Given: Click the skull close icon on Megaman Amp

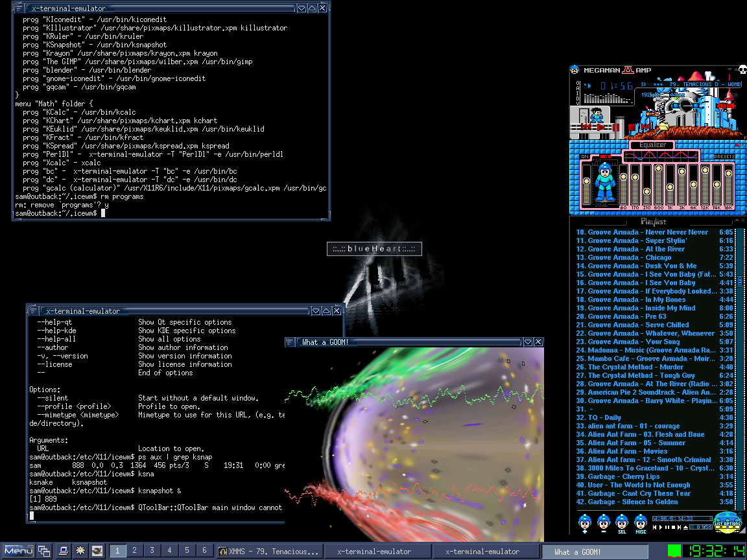Looking at the screenshot, I should [x=742, y=70].
